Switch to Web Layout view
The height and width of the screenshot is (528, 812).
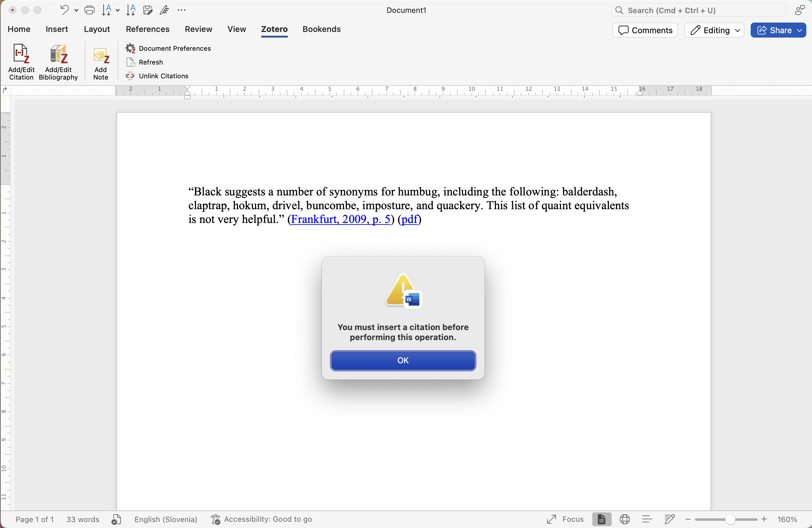(x=624, y=519)
